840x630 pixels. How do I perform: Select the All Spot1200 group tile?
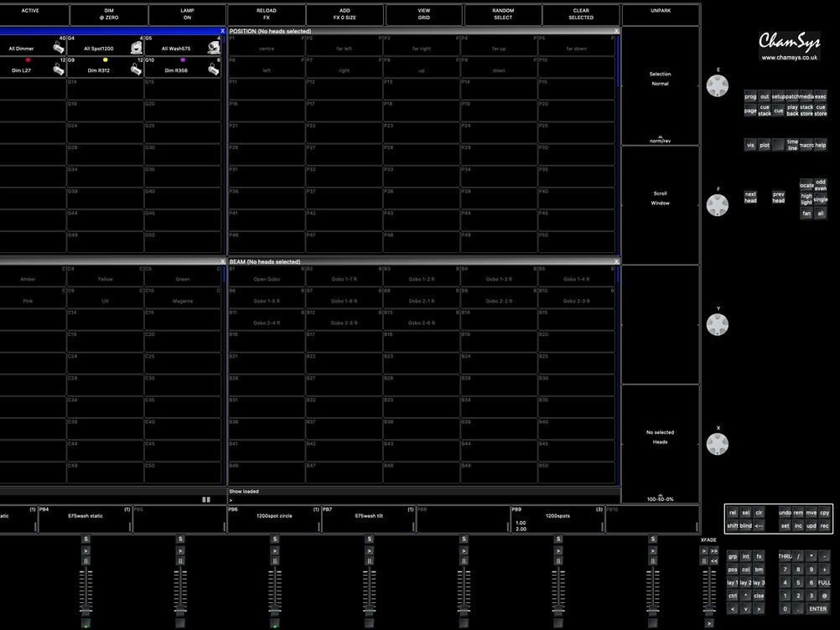(x=106, y=45)
